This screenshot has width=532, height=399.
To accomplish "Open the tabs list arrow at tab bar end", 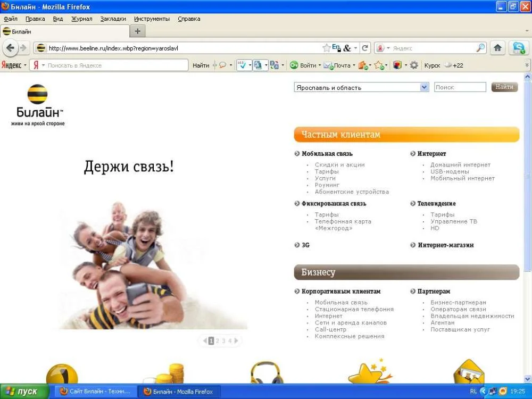I will click(x=527, y=31).
